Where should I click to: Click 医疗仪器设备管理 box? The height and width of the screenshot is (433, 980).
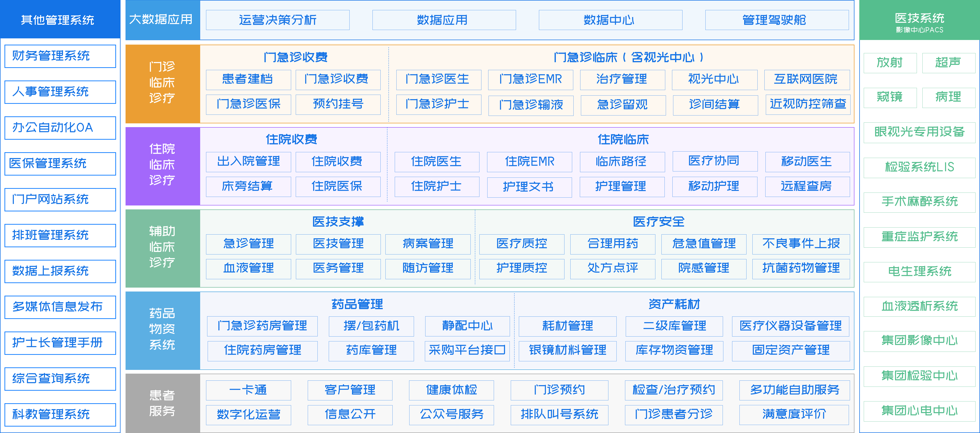(x=791, y=326)
